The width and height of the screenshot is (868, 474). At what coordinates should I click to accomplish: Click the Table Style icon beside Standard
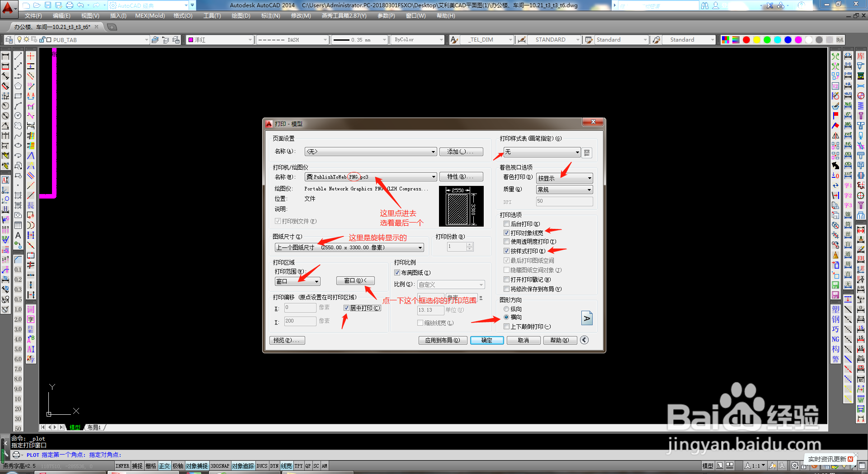point(589,40)
